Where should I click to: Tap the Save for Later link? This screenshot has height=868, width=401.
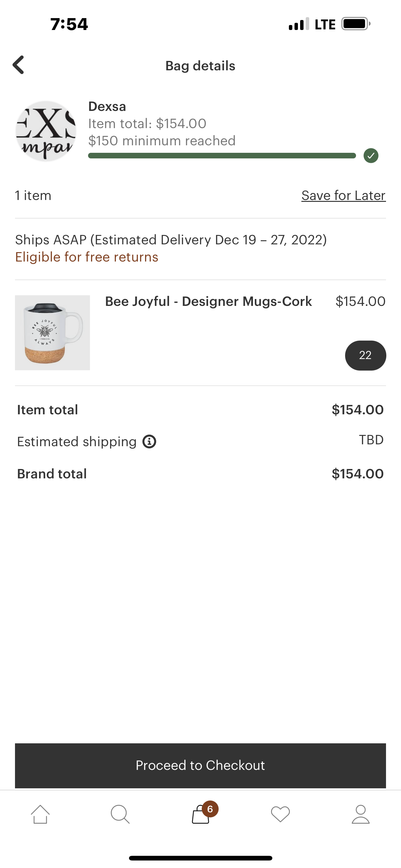[x=344, y=195]
